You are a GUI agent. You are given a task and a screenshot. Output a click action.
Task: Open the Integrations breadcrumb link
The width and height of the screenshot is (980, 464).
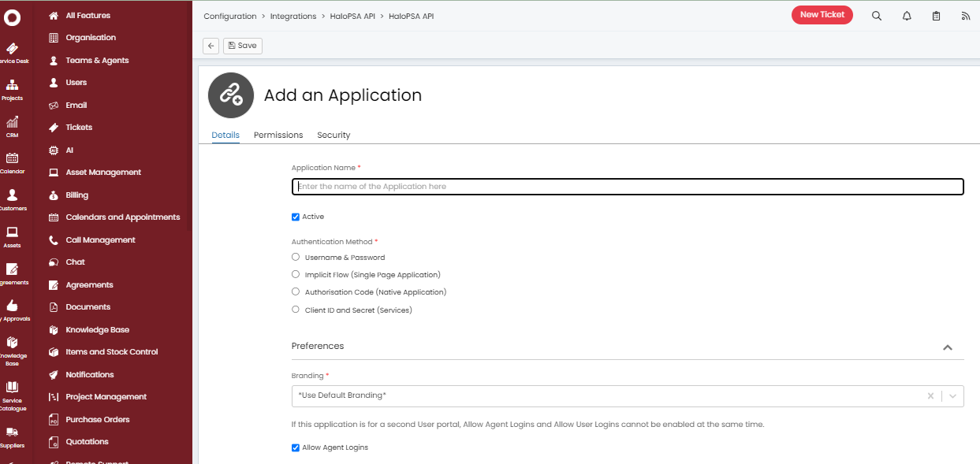[293, 16]
